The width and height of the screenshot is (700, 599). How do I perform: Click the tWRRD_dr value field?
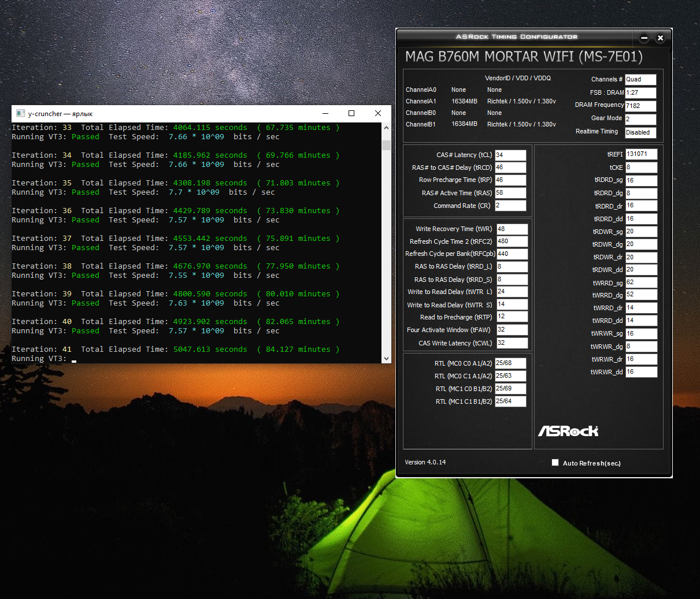(641, 308)
